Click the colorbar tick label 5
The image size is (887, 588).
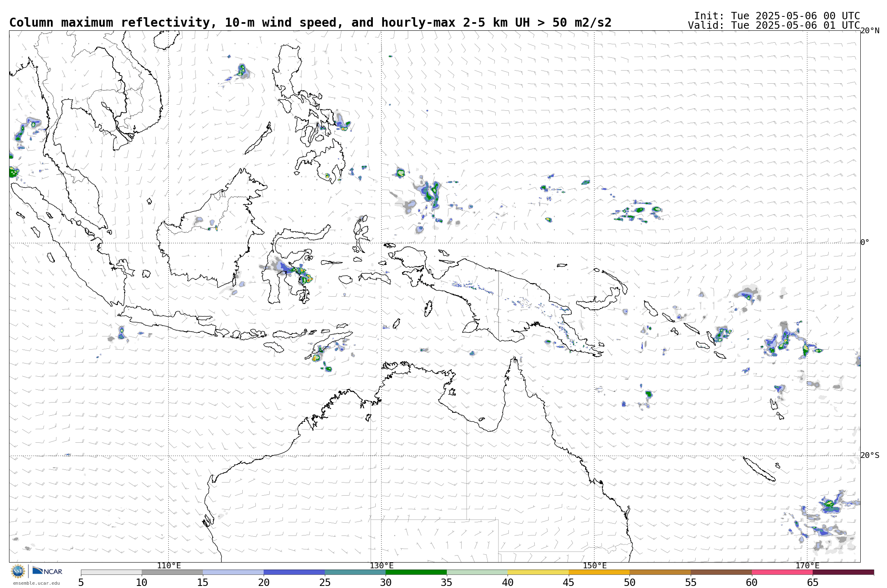(81, 583)
